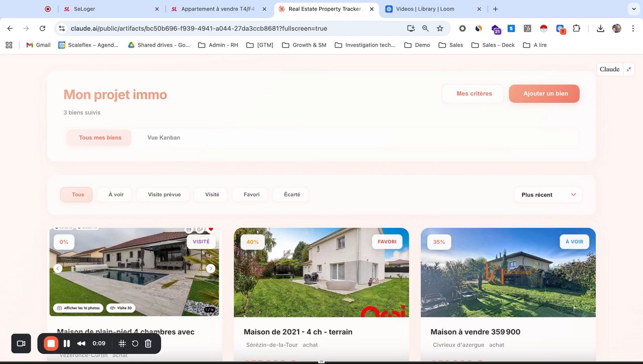Open the Admin - RH bookmark folder
This screenshot has height=364, width=643.
218,45
